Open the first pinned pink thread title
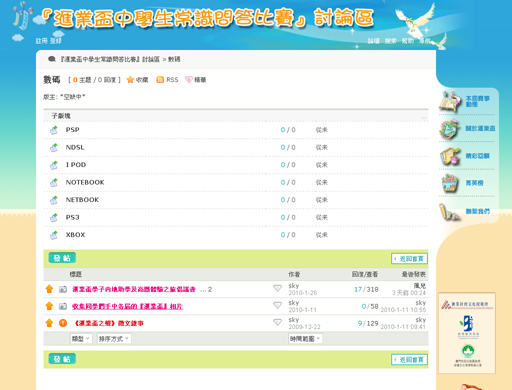Image resolution: width=512 pixels, height=390 pixels. tap(134, 289)
